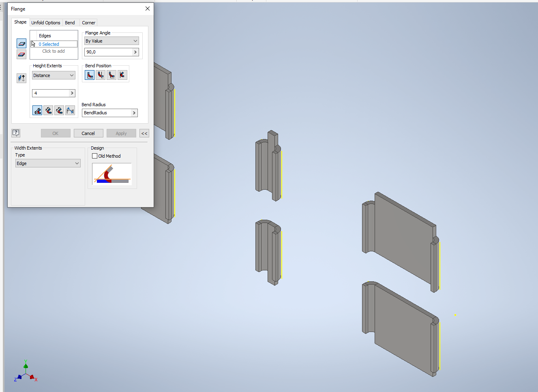Screen dimensions: 538x392
Task: Click the Edges selector to add edges
Action: [x=54, y=47]
